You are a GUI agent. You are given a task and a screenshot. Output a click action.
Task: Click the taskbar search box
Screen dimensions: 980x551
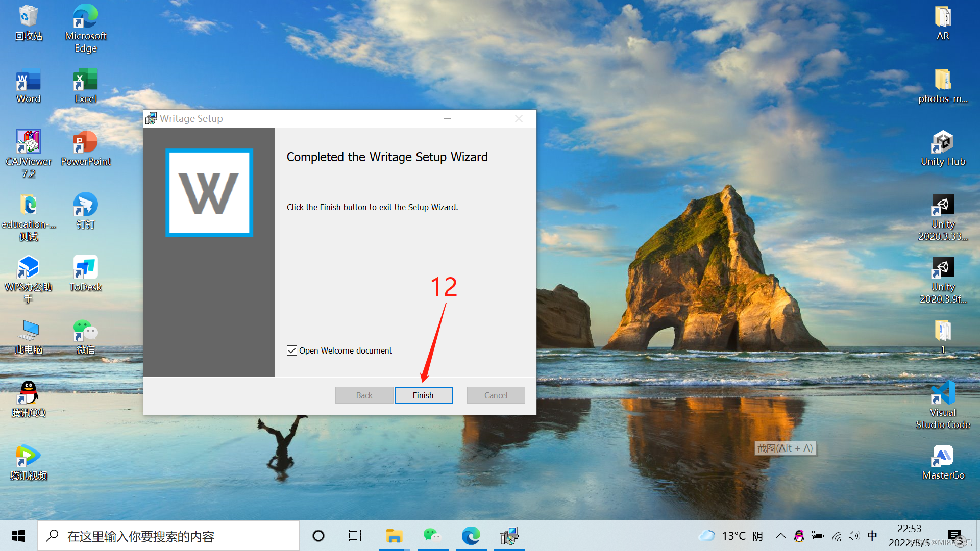click(168, 536)
